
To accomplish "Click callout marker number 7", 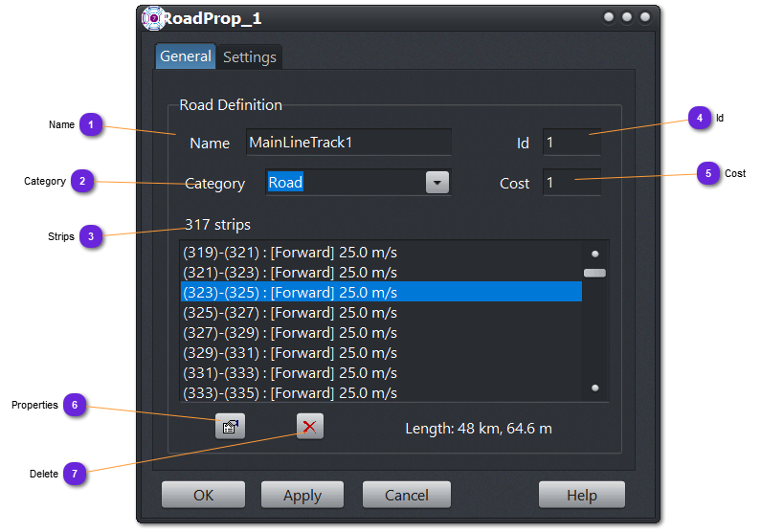I will (75, 474).
